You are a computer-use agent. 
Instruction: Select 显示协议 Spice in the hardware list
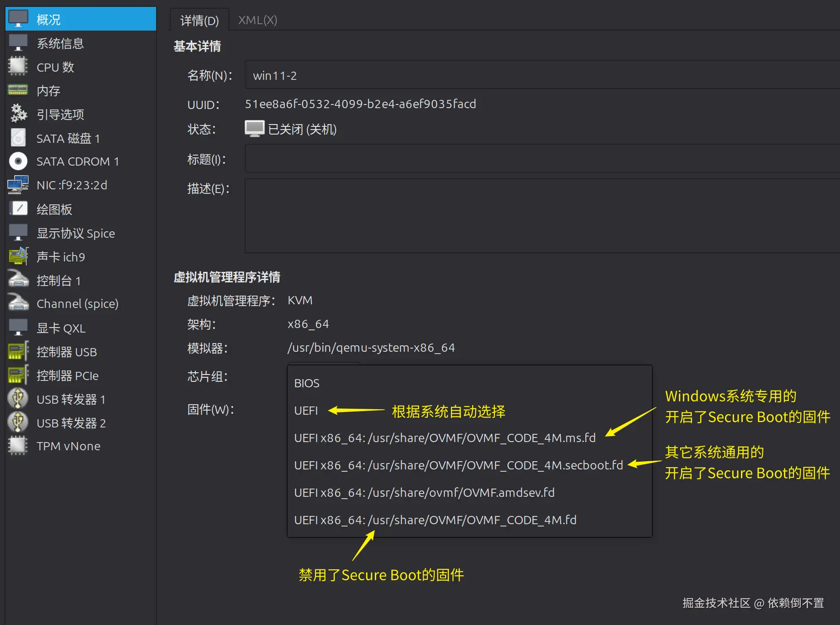point(81,233)
